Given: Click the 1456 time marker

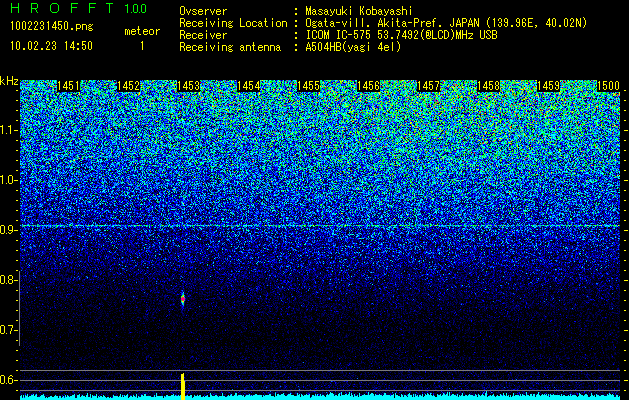Looking at the screenshot, I should [368, 86].
